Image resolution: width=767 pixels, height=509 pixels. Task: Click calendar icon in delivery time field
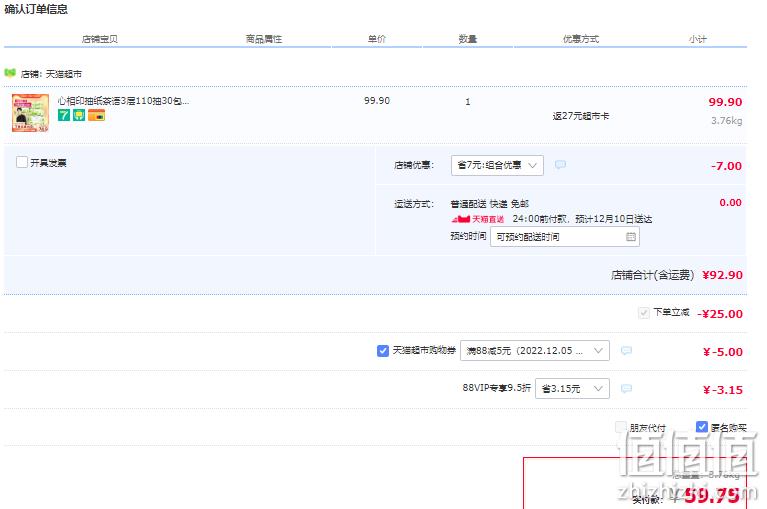click(631, 237)
